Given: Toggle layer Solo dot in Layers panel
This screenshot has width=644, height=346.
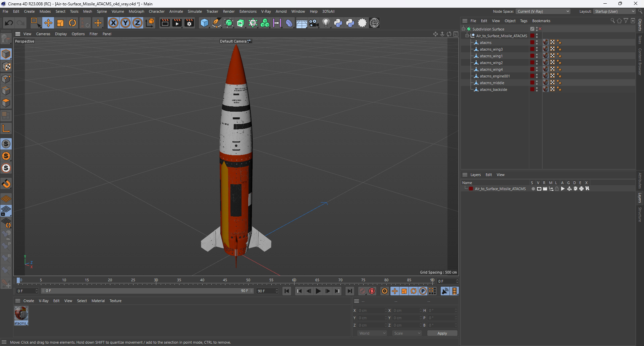Looking at the screenshot, I should [533, 189].
